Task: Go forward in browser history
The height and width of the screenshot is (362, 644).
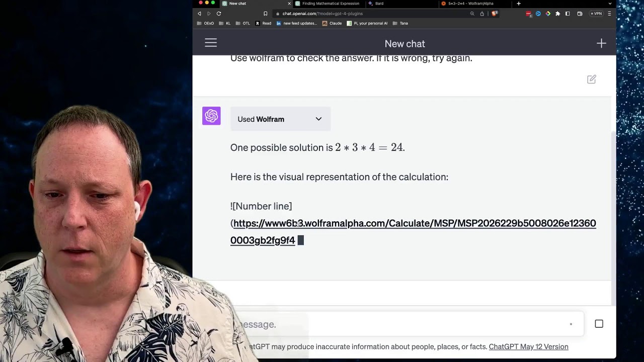Action: coord(209,14)
